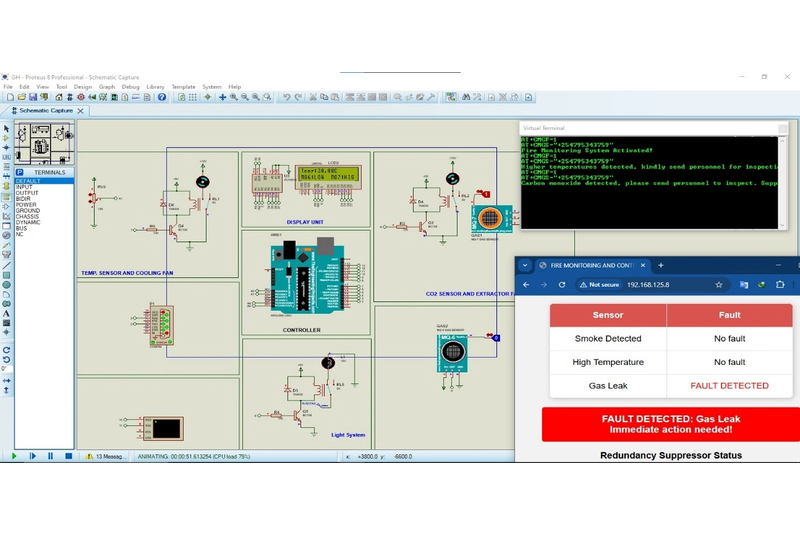Click the rotation angle field in sidebar

click(x=5, y=369)
